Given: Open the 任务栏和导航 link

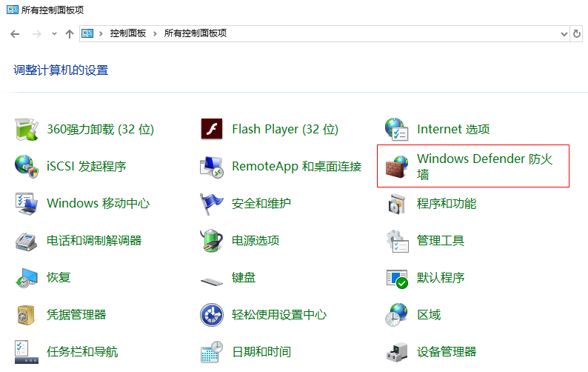Looking at the screenshot, I should point(82,352).
